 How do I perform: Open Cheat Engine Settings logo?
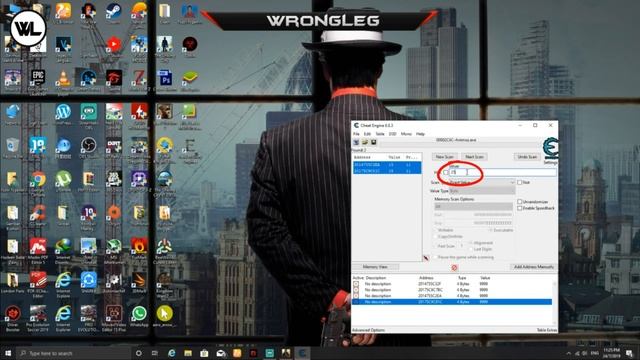pos(550,151)
